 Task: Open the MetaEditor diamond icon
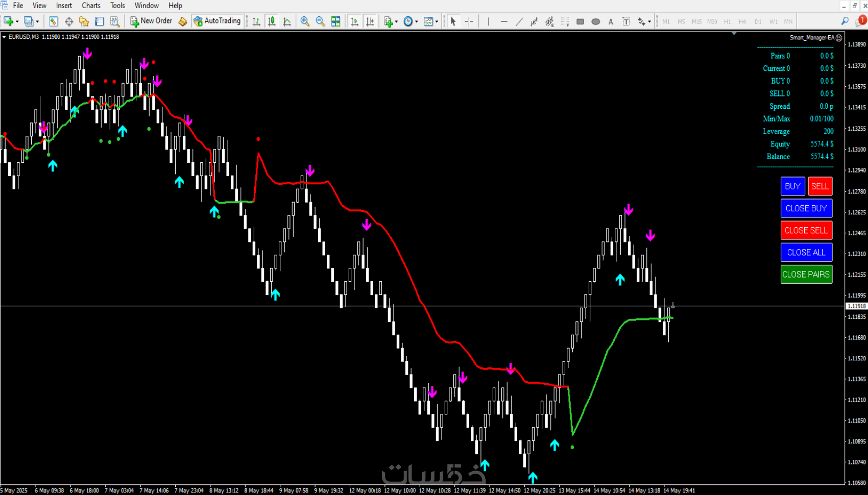click(182, 21)
